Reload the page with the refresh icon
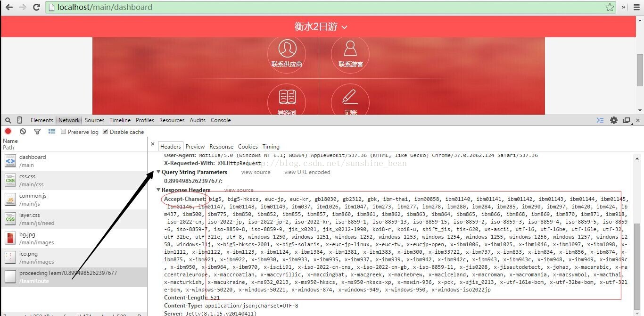The image size is (644, 316). (x=36, y=7)
